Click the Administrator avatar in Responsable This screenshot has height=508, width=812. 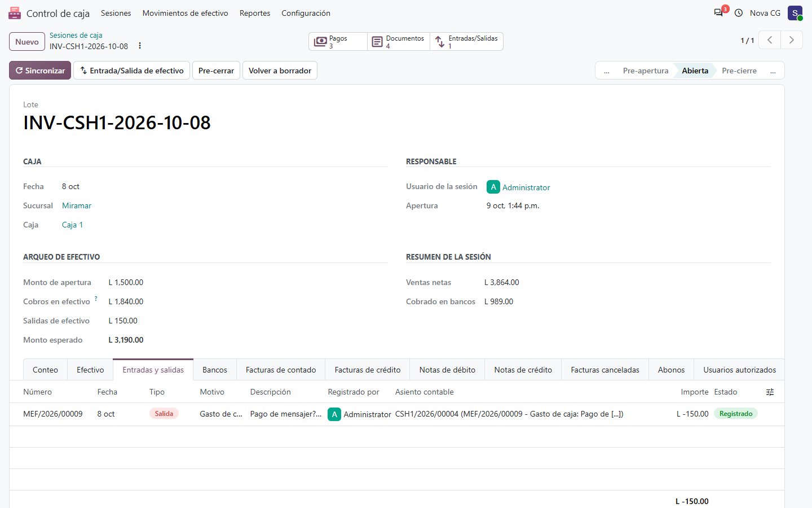click(x=493, y=187)
